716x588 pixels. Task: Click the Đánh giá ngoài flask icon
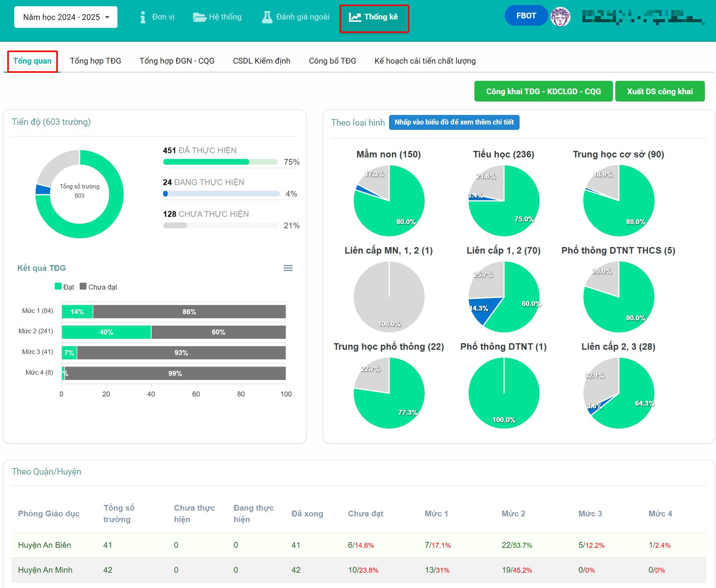[267, 17]
